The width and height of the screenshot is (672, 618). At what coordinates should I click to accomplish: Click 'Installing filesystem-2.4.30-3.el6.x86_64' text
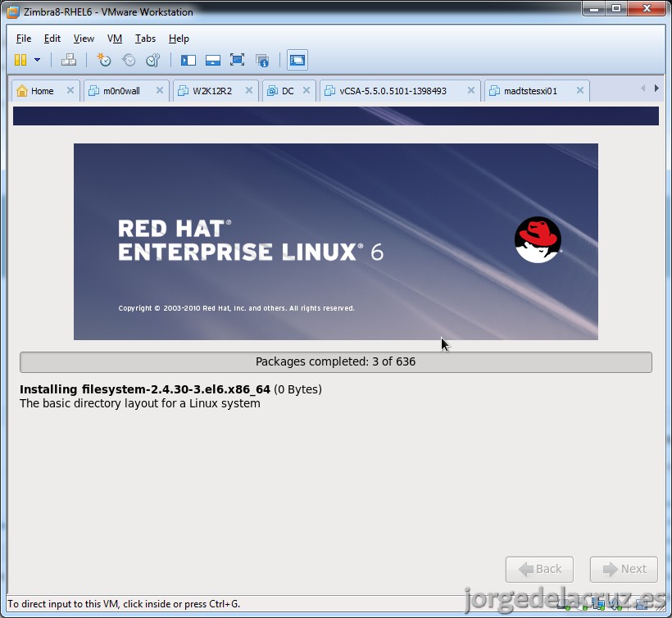click(145, 389)
